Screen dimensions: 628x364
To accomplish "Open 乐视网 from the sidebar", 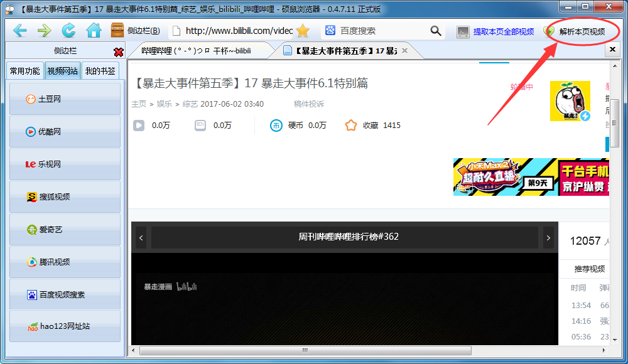I will coord(65,164).
